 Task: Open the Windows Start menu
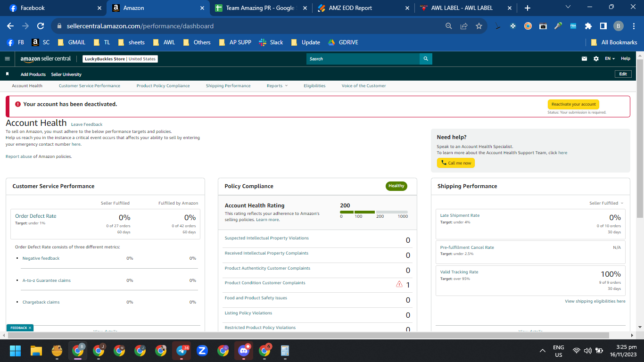coord(16,351)
